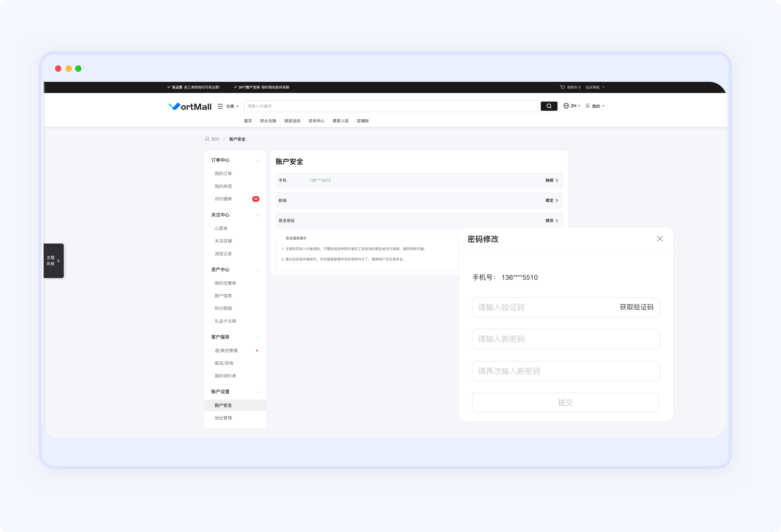Open 店铺街 navigation item

[x=363, y=121]
